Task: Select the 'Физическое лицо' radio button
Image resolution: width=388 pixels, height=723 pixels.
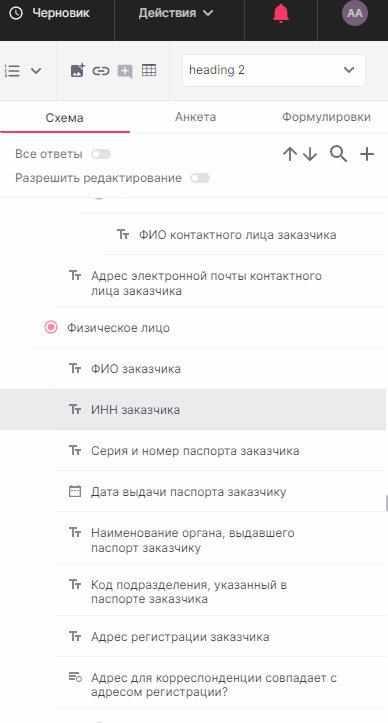Action: (x=51, y=328)
